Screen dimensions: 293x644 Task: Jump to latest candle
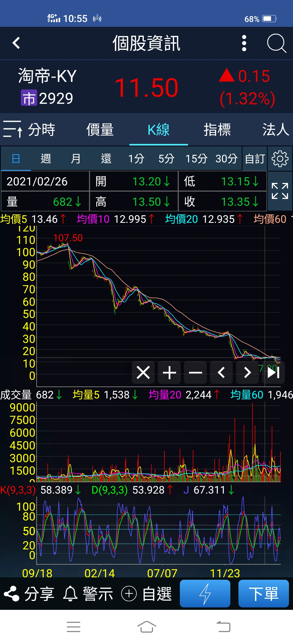point(273,372)
